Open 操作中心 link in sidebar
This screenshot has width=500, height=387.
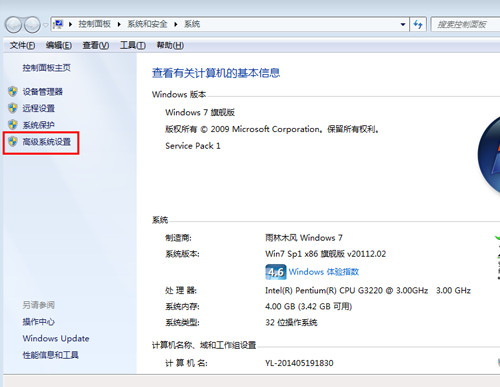[39, 322]
